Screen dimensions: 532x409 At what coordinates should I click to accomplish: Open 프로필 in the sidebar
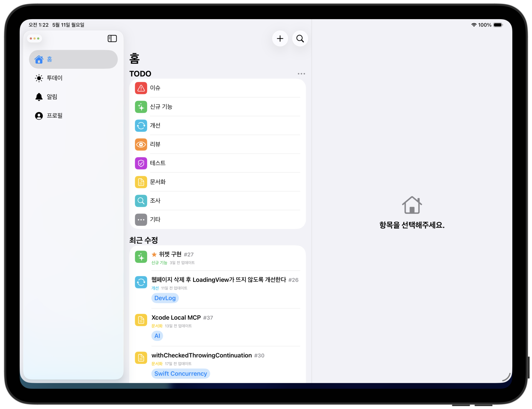(73, 116)
